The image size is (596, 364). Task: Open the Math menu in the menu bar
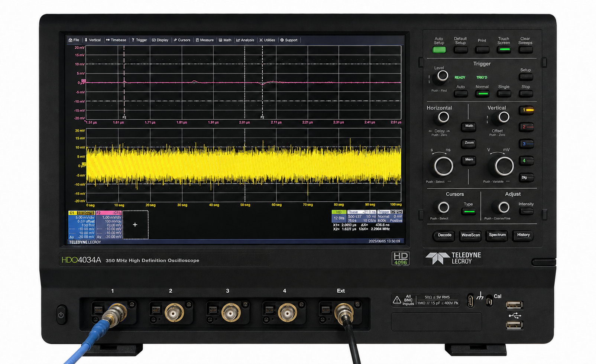pos(225,40)
